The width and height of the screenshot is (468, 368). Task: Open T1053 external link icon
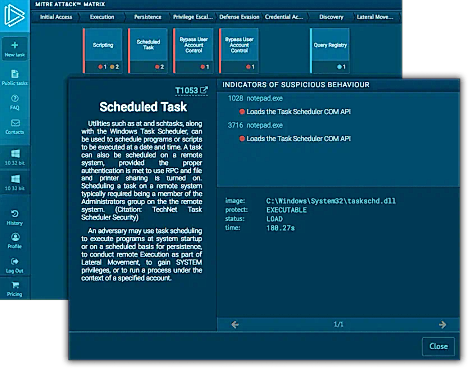(x=204, y=90)
